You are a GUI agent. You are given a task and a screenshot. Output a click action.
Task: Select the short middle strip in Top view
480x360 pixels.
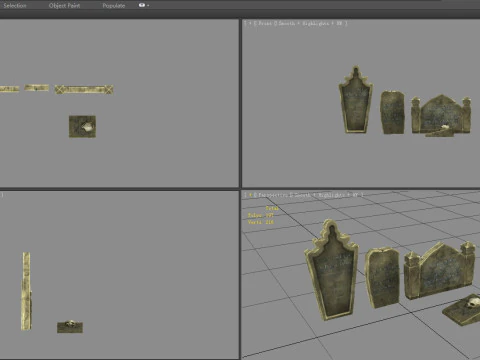click(x=37, y=88)
